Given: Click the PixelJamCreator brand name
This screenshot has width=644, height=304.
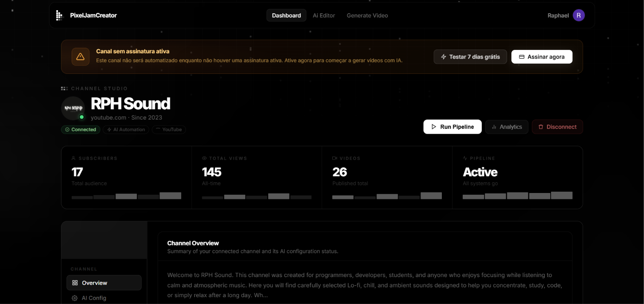Looking at the screenshot, I should tap(93, 15).
